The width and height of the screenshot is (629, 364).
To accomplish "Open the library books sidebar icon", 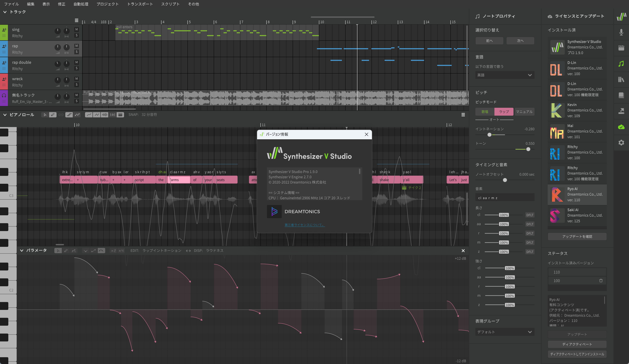I will coord(621,79).
